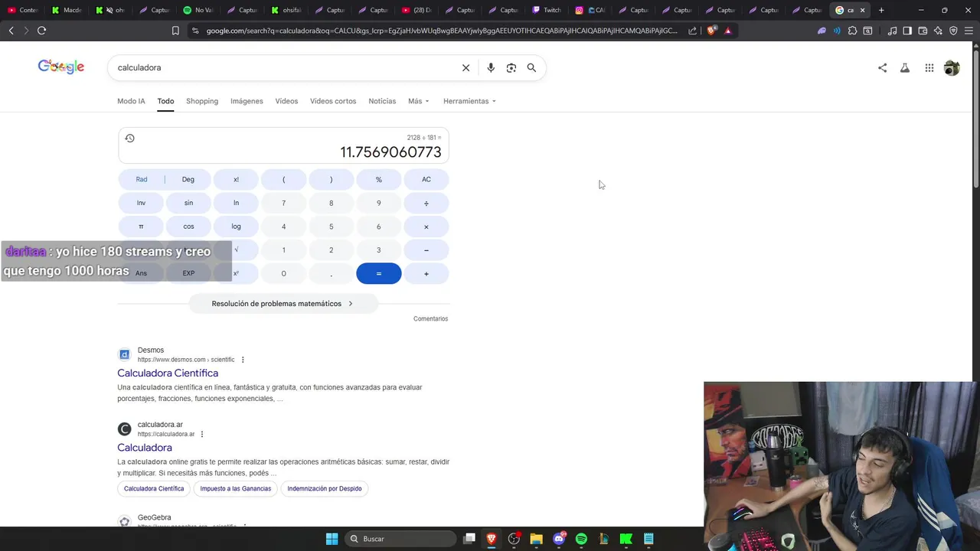Select the Noticias tab
Viewport: 980px width, 551px height.
pos(382,101)
